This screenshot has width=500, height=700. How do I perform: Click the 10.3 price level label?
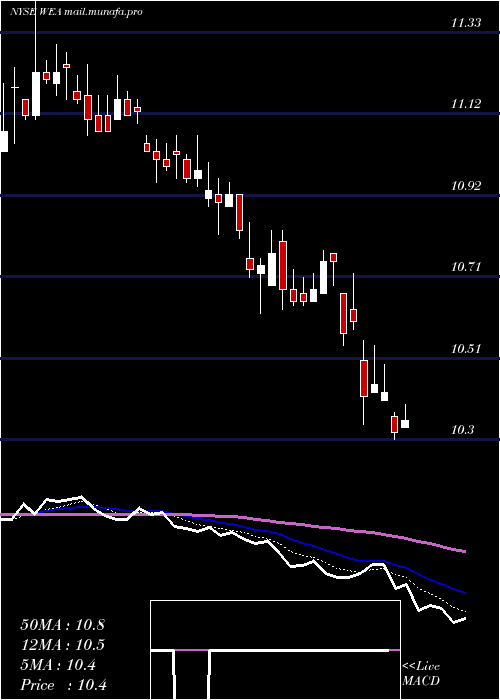(463, 430)
